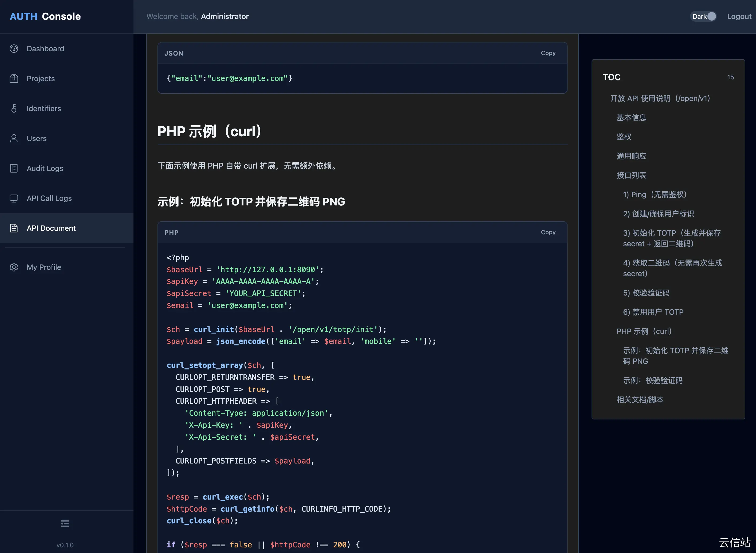Click Logout in the header
756x553 pixels.
[x=739, y=16]
